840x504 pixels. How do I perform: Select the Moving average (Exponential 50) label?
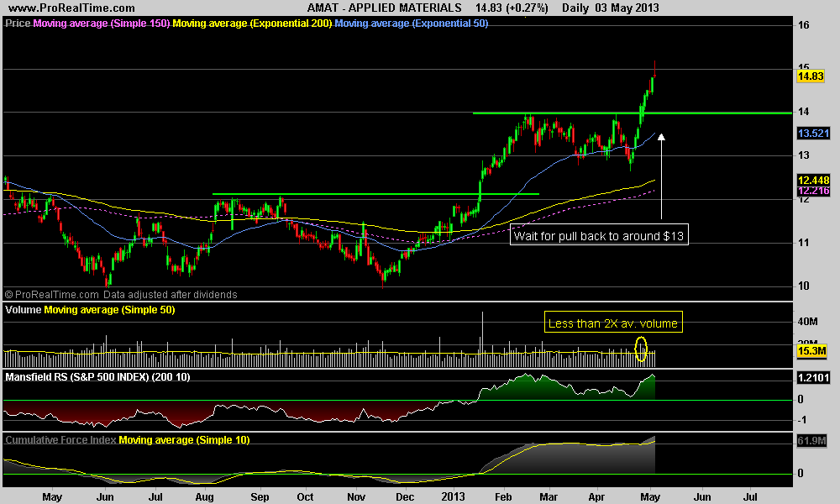[412, 24]
